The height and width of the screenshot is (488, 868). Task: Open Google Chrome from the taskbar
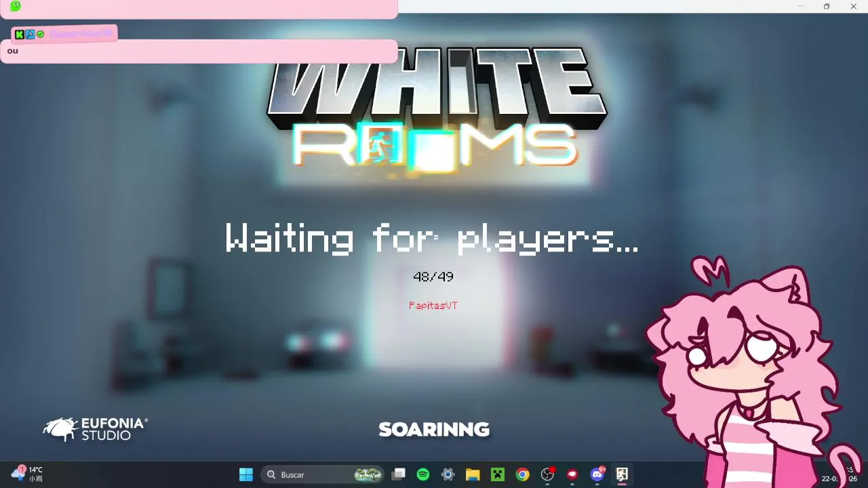[522, 474]
